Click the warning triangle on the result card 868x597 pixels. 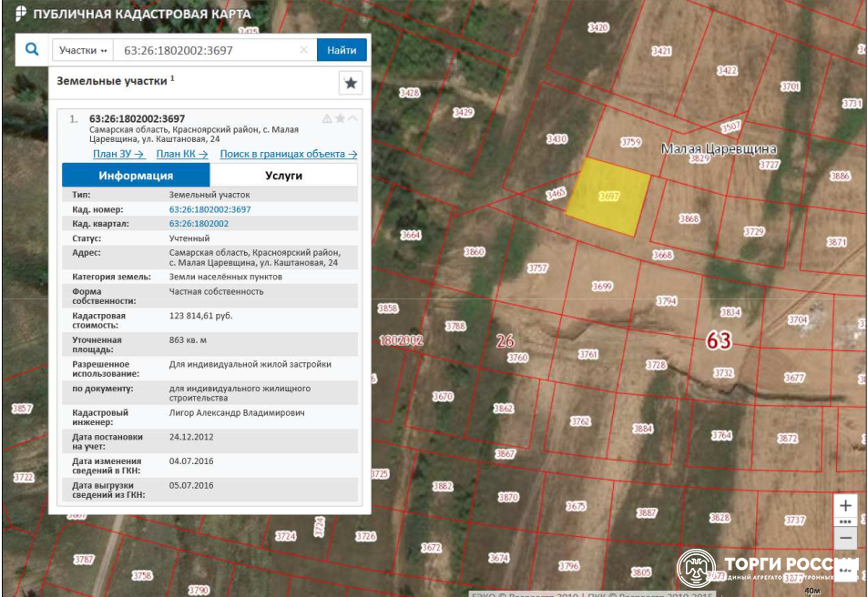[x=327, y=118]
